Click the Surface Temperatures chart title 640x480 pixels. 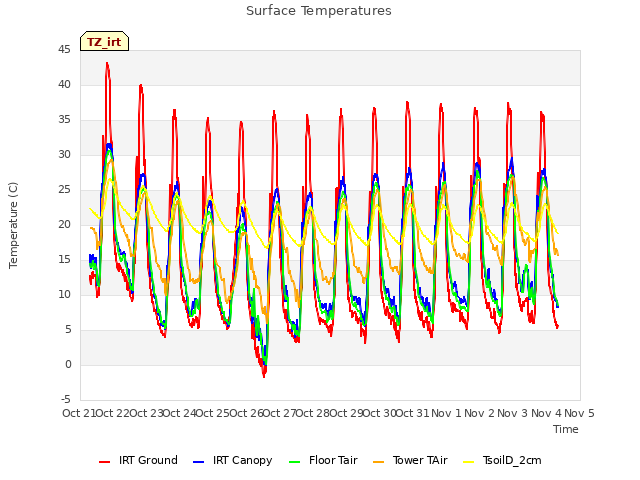point(319,11)
